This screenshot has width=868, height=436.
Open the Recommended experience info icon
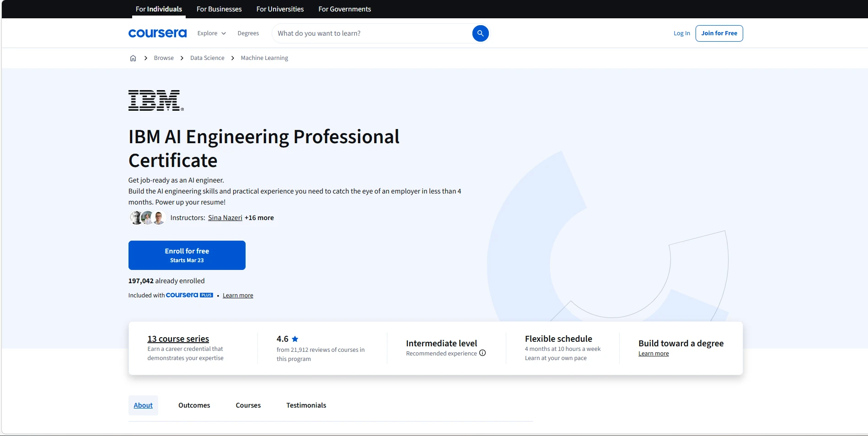[482, 353]
